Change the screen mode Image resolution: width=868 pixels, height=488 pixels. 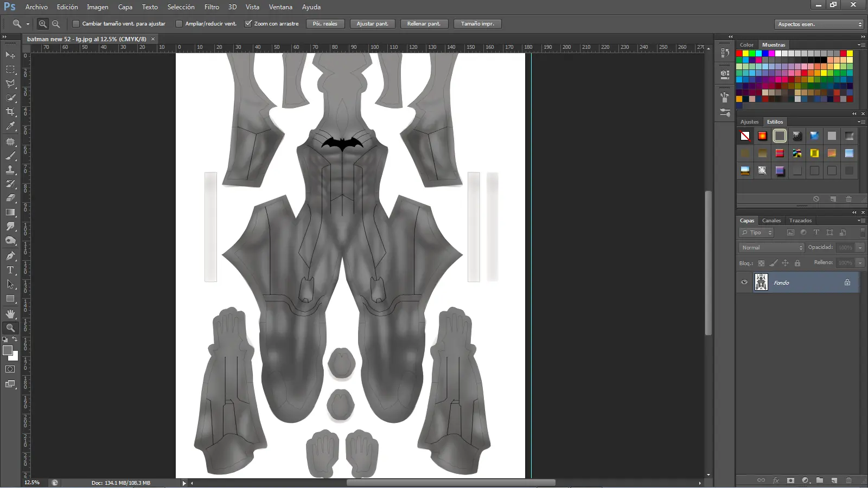tap(10, 384)
